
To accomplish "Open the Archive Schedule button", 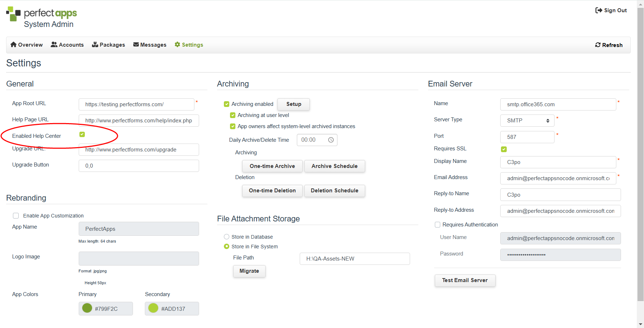I will (x=334, y=166).
